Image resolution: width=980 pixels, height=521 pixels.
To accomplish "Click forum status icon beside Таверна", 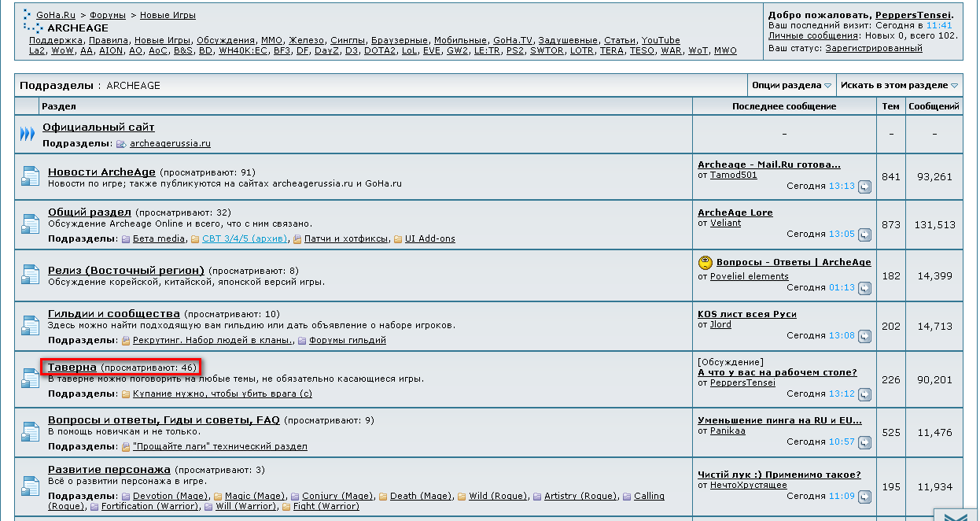I will 30,379.
